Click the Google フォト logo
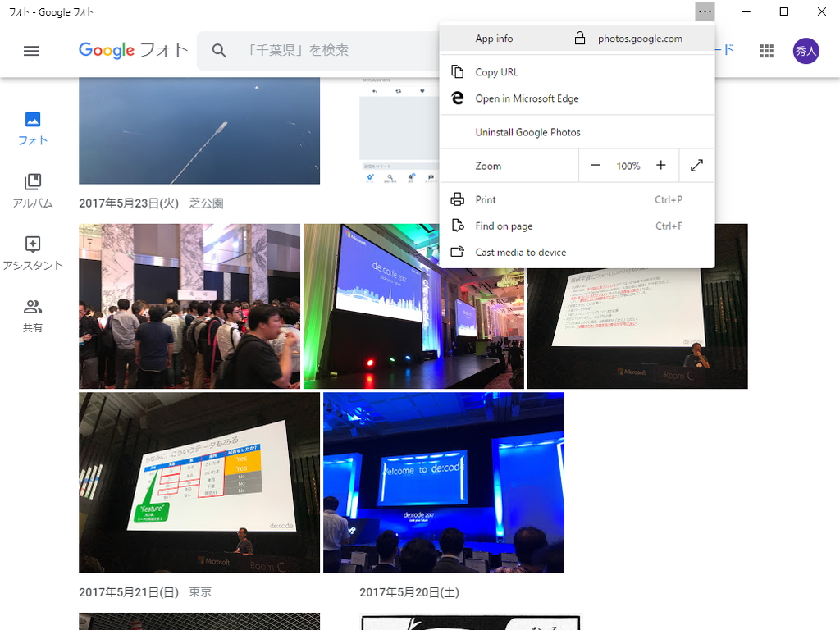The image size is (840, 630). tap(133, 50)
